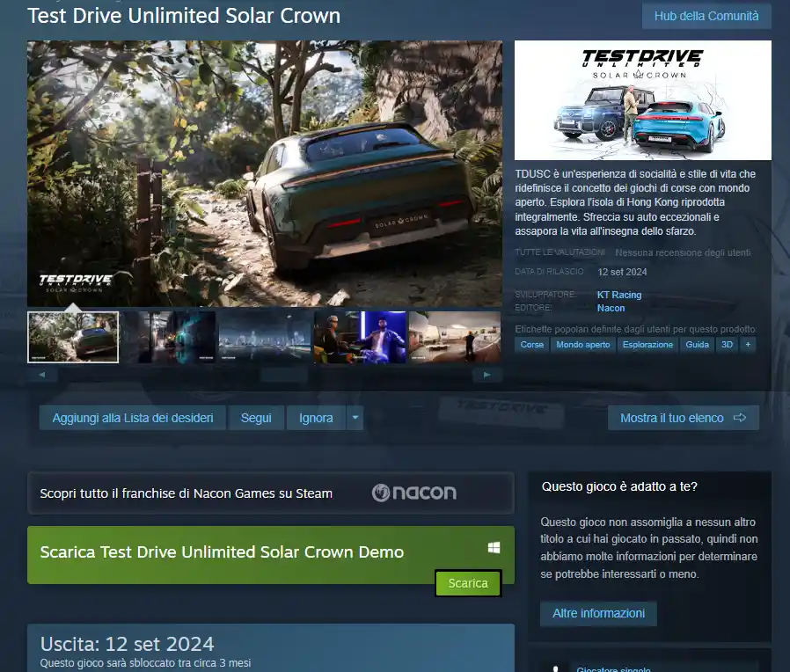The width and height of the screenshot is (790, 672).
Task: Select fifth thumbnail of showroom interior
Action: pos(455,337)
